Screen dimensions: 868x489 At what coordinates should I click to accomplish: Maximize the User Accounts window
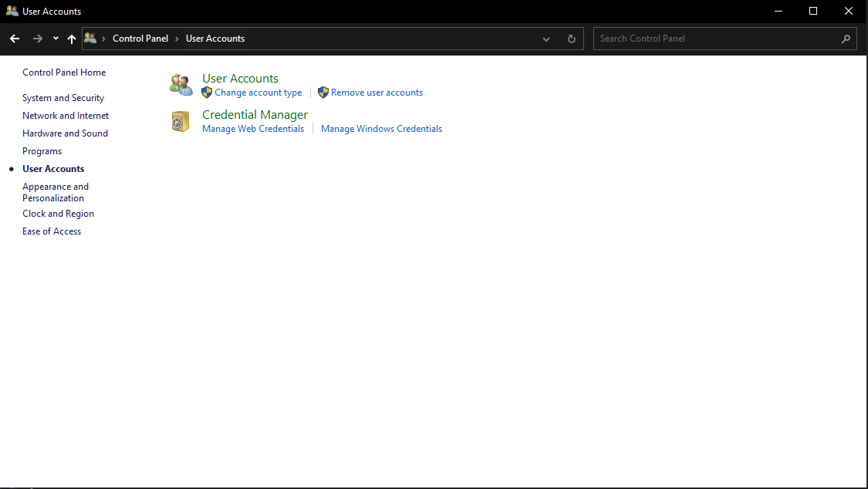point(813,11)
